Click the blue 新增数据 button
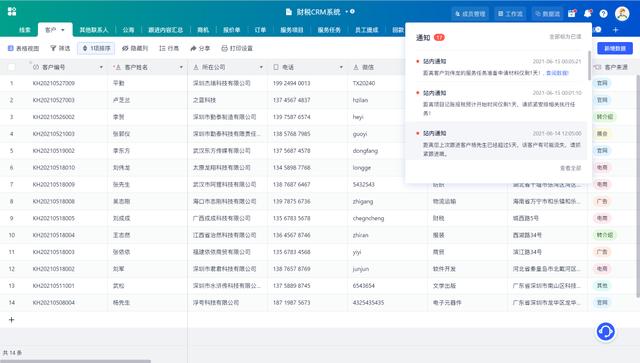 click(x=615, y=48)
